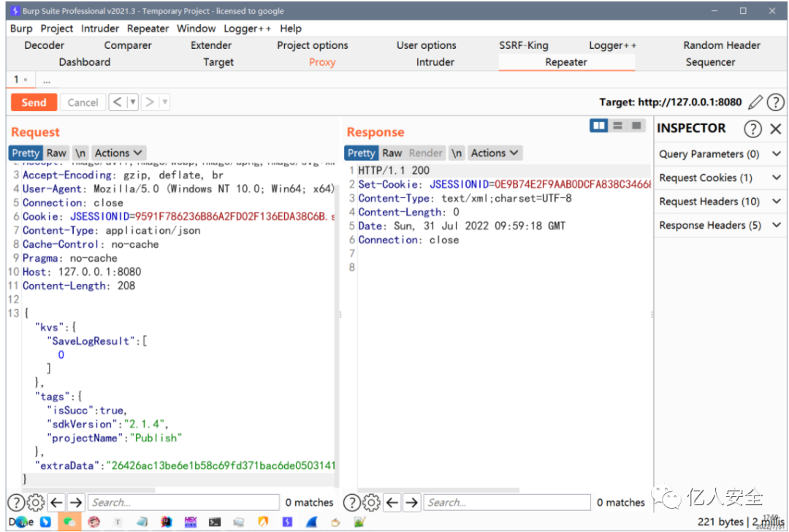Viewport: 789px width, 532px height.
Task: Switch Response view to Pretty
Action: click(x=362, y=153)
